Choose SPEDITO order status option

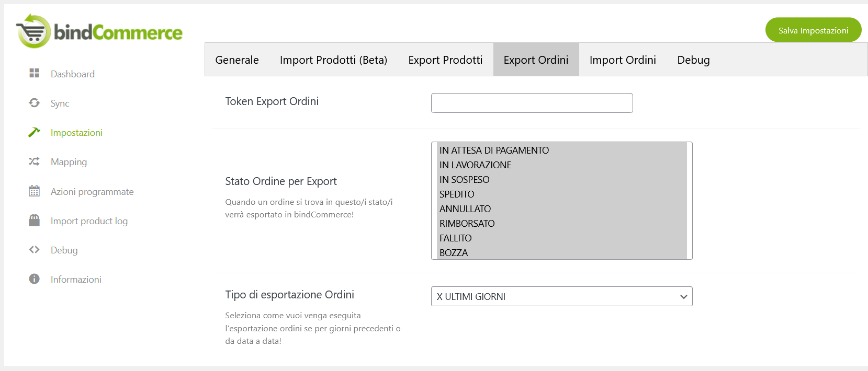tap(457, 194)
